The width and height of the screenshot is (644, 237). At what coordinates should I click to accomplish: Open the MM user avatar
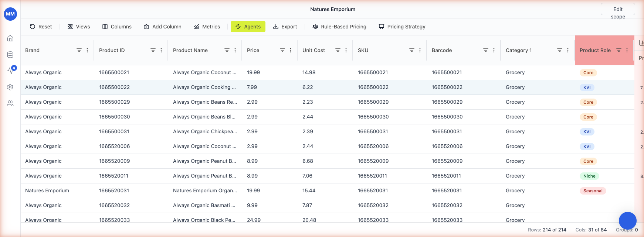pos(10,14)
